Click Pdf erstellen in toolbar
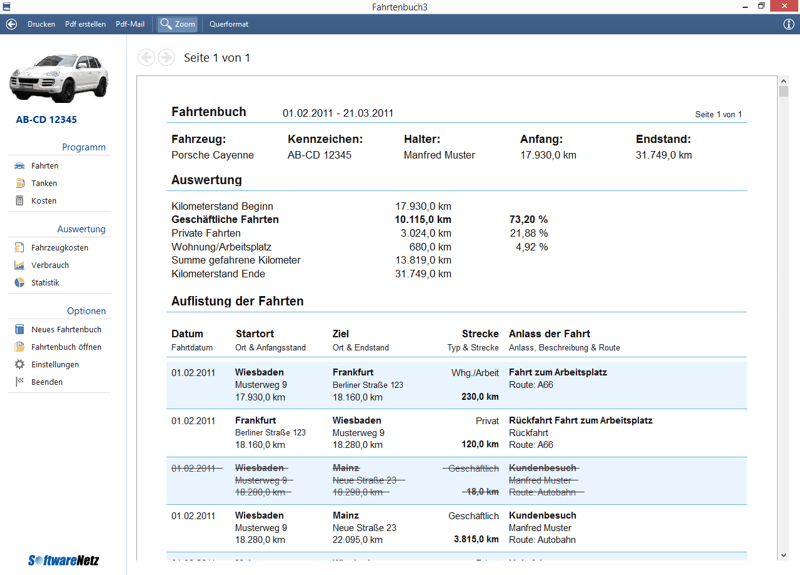This screenshot has height=575, width=800. click(85, 24)
